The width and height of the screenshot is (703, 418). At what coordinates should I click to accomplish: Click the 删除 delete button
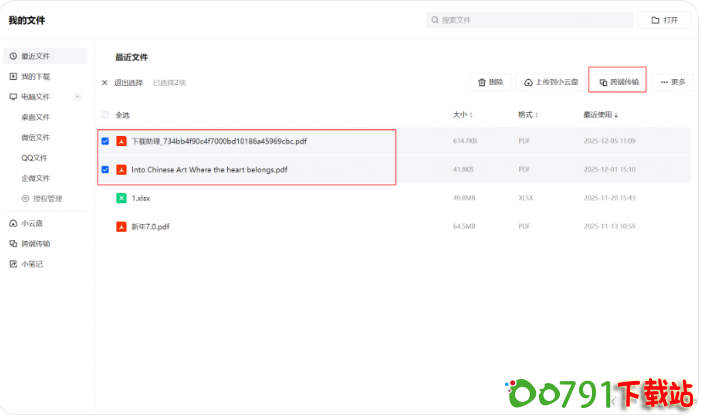click(491, 82)
